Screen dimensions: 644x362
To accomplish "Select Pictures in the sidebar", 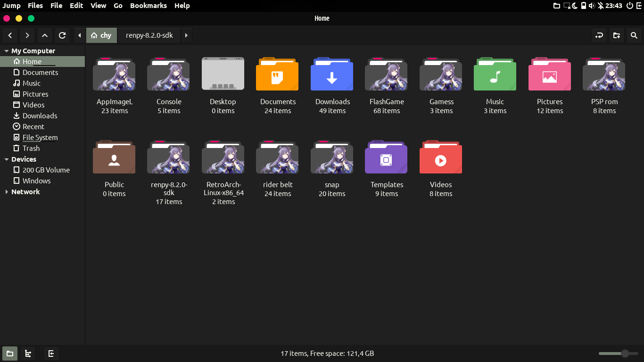I will 42,94.
